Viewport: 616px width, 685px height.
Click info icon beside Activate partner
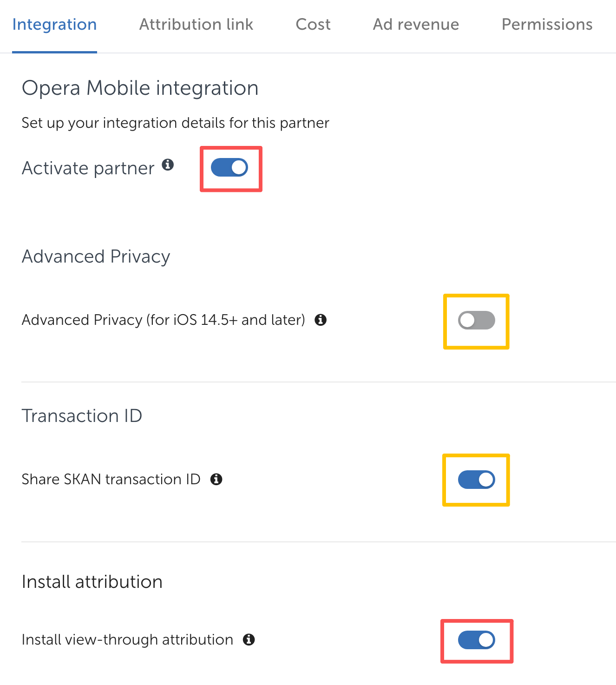(x=168, y=165)
